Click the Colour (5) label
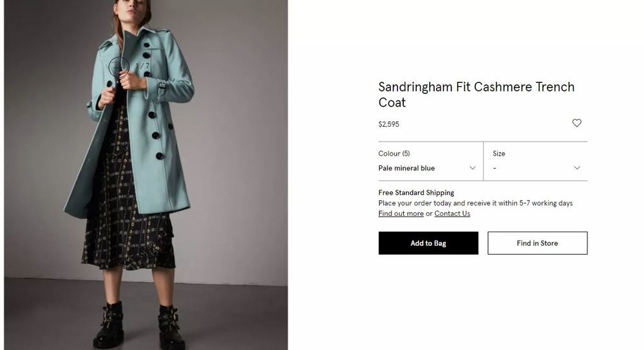Viewport: 644px width, 350px height. pyautogui.click(x=394, y=154)
